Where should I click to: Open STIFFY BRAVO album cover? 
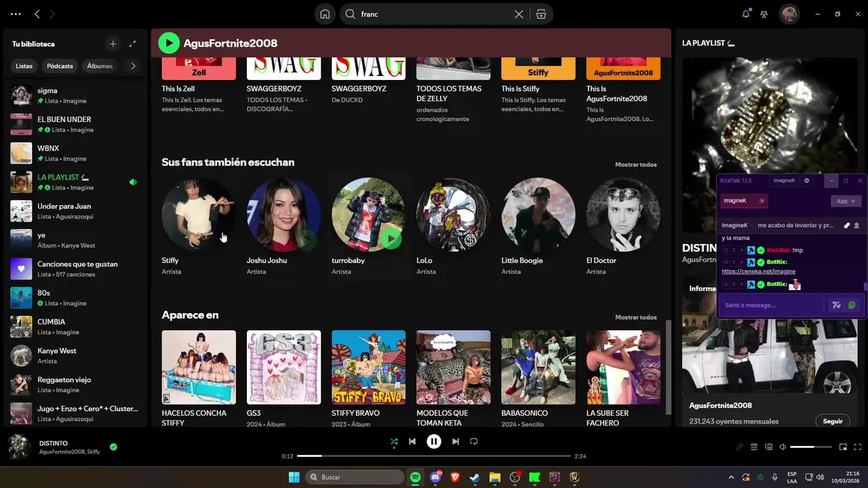[369, 367]
